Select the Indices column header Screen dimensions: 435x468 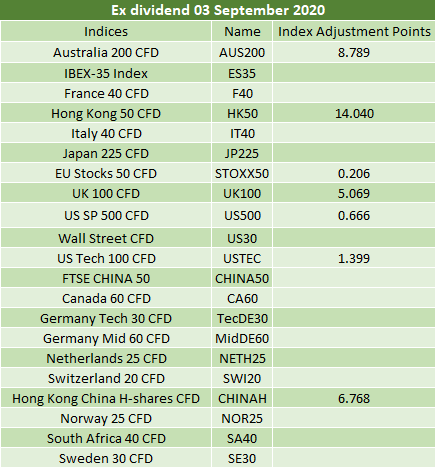[106, 32]
